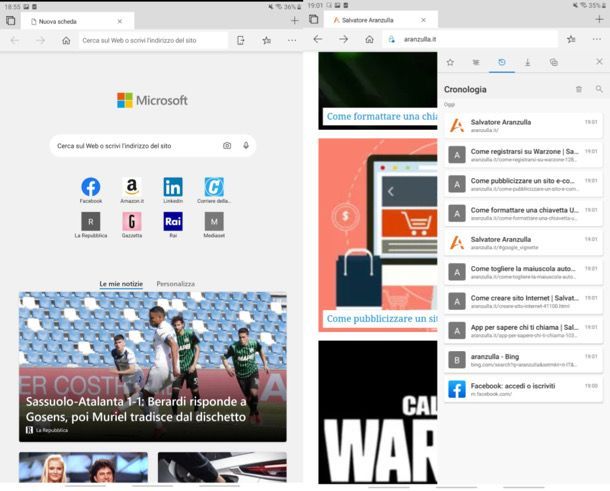Close the Nuova scheda tab
The image size is (610, 491).
(x=119, y=21)
